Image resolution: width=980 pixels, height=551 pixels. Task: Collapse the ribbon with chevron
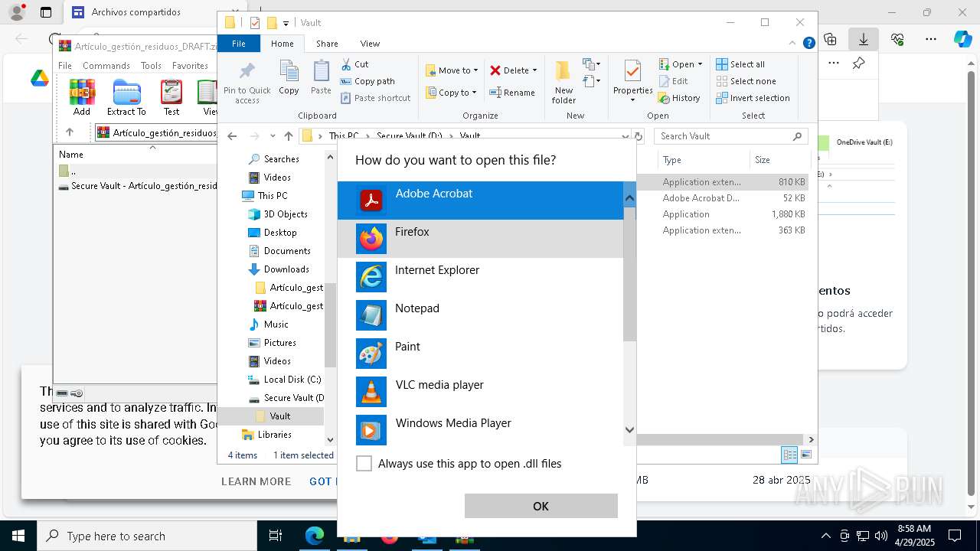[793, 44]
